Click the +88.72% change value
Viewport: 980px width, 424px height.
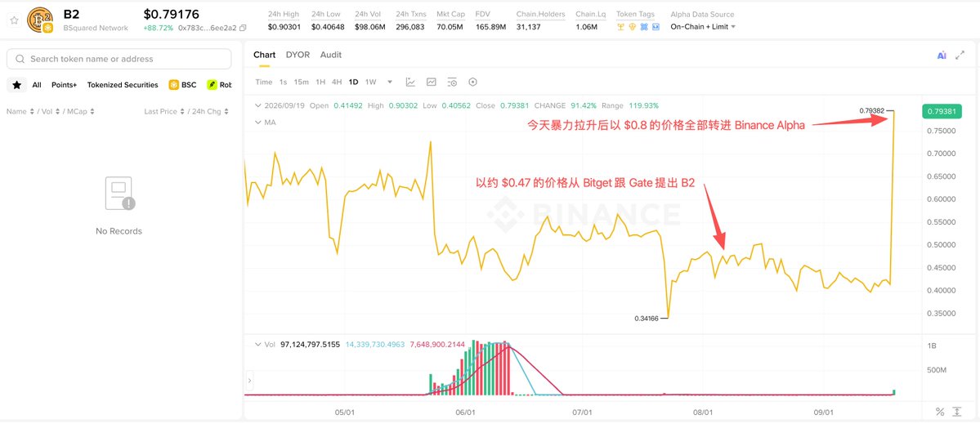click(x=158, y=28)
